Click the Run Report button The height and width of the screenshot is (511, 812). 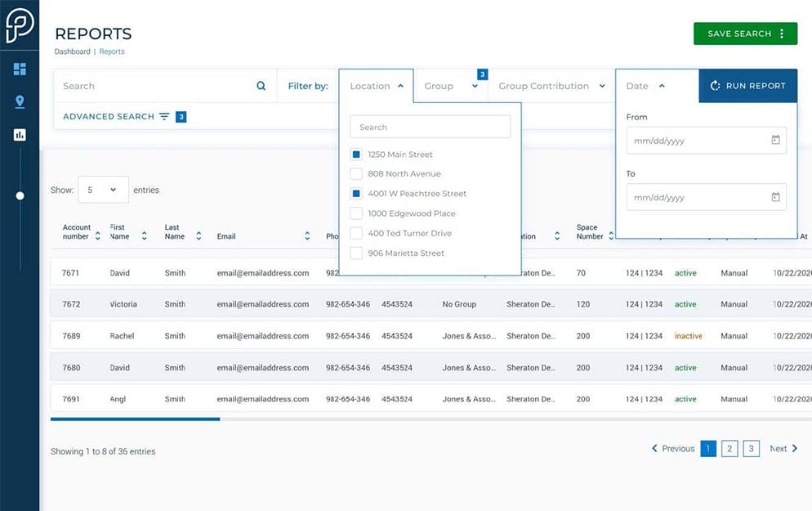point(747,85)
